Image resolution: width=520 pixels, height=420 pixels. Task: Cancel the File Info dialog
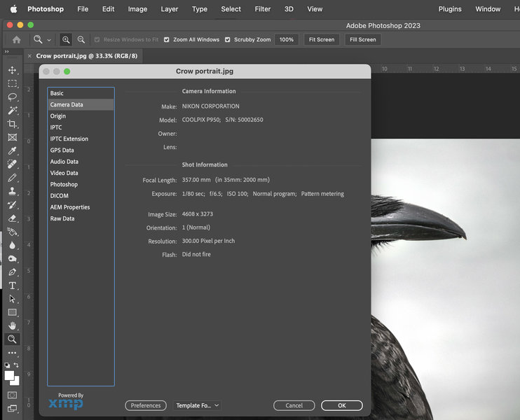pyautogui.click(x=294, y=405)
